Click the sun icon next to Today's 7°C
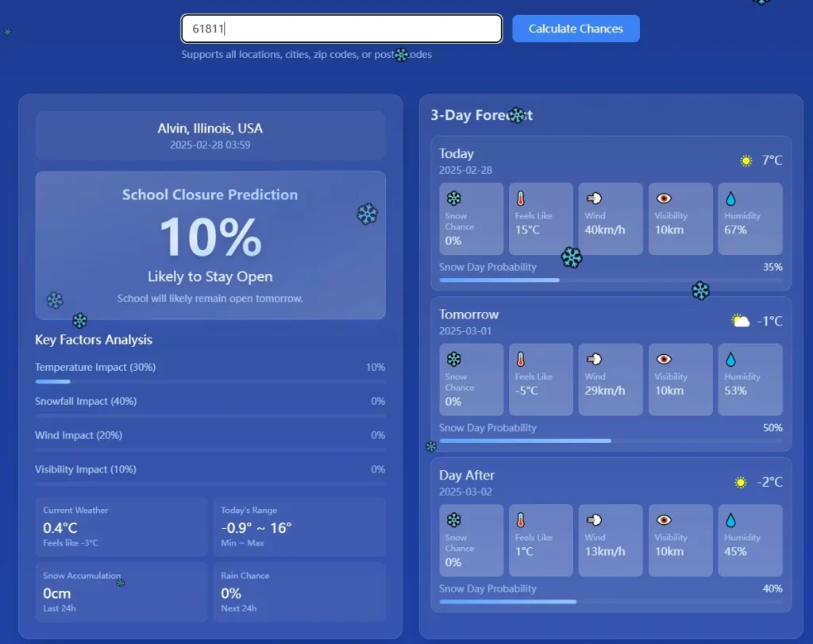Viewport: 813px width, 644px height. coord(746,160)
